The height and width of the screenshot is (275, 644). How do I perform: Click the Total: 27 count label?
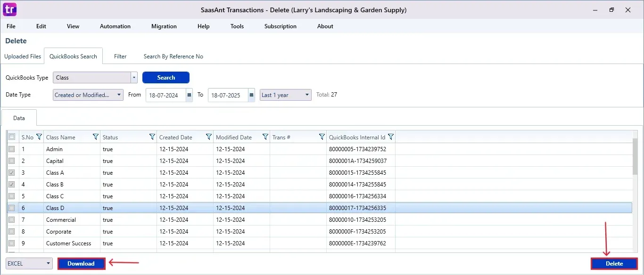point(327,95)
